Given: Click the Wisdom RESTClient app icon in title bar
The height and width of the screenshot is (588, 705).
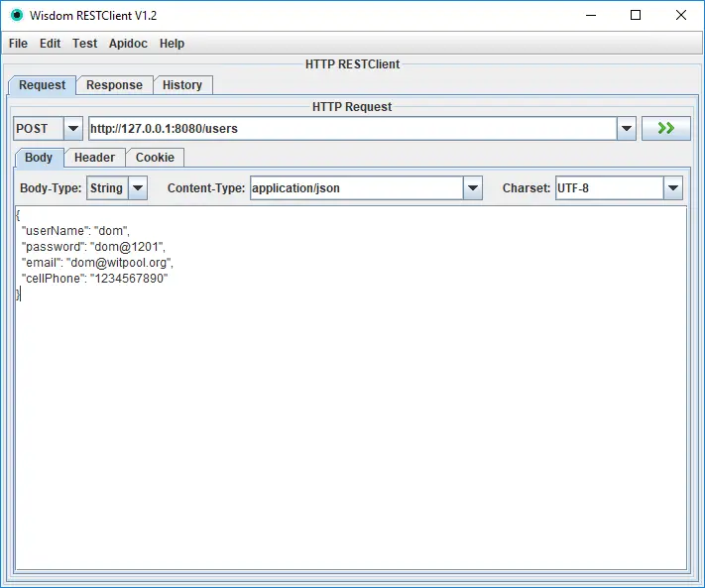Looking at the screenshot, I should [x=17, y=15].
